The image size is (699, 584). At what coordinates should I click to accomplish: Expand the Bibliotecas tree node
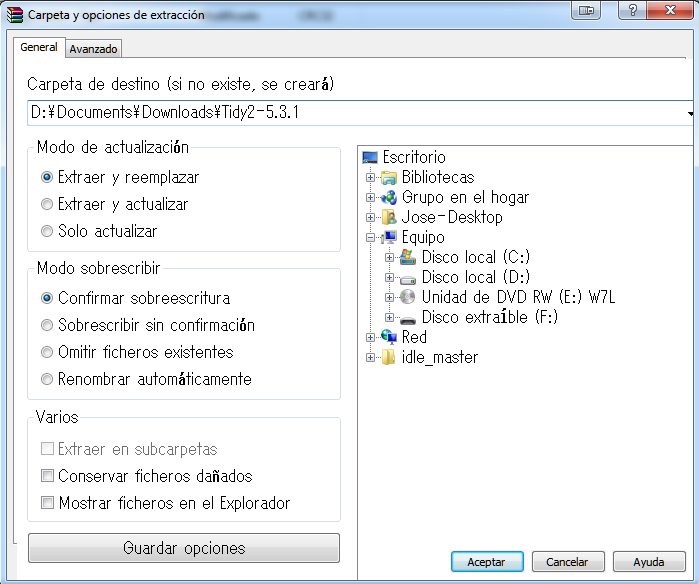click(x=370, y=177)
